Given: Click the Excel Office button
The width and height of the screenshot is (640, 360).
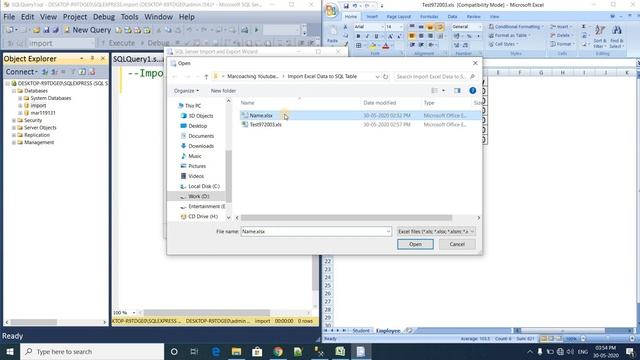Looking at the screenshot, I should (x=331, y=11).
